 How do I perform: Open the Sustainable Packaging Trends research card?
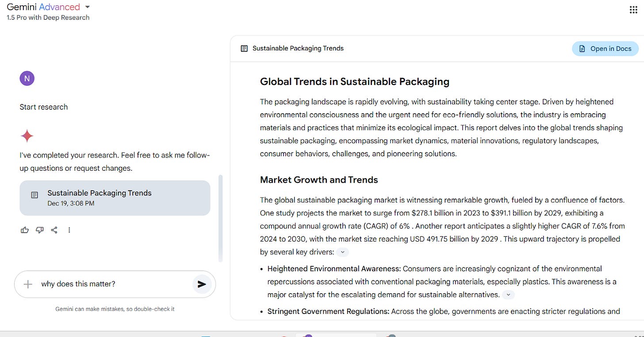coord(115,197)
